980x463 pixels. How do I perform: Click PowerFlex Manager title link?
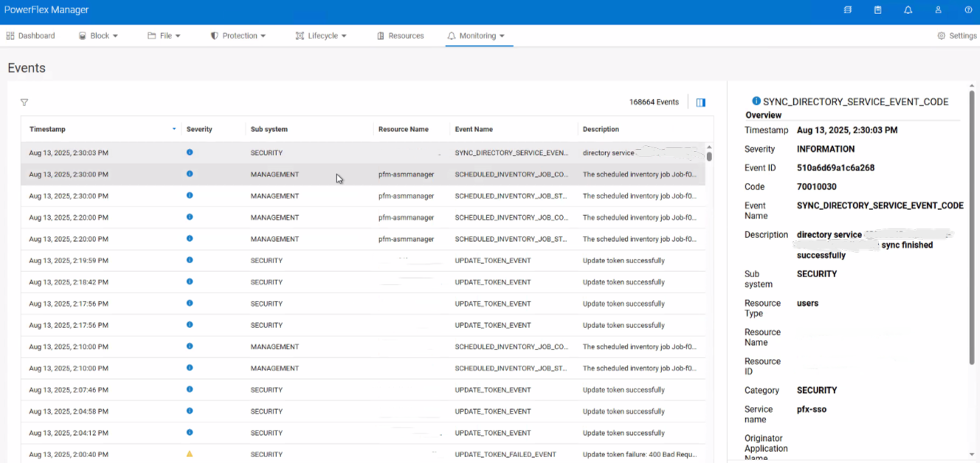click(x=48, y=10)
